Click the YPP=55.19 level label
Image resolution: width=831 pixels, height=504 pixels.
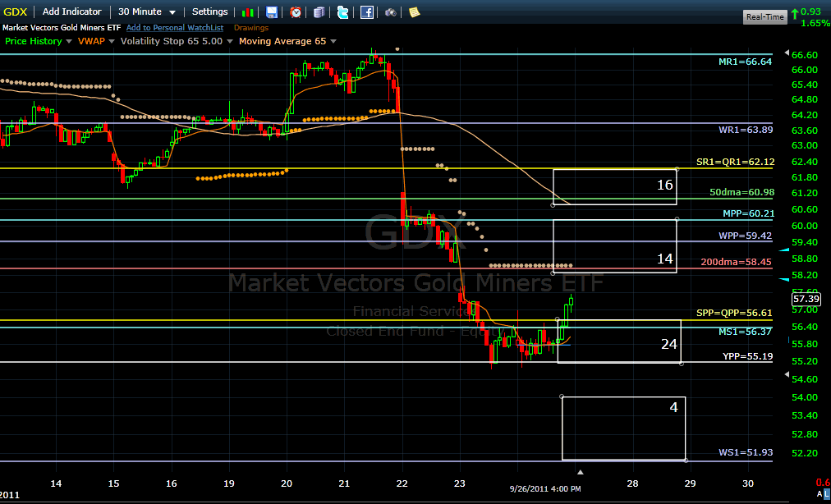pos(747,356)
